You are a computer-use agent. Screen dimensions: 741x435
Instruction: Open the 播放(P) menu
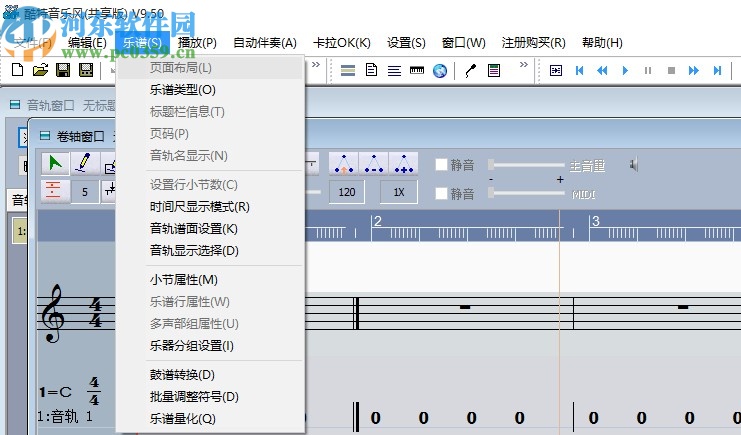[197, 43]
